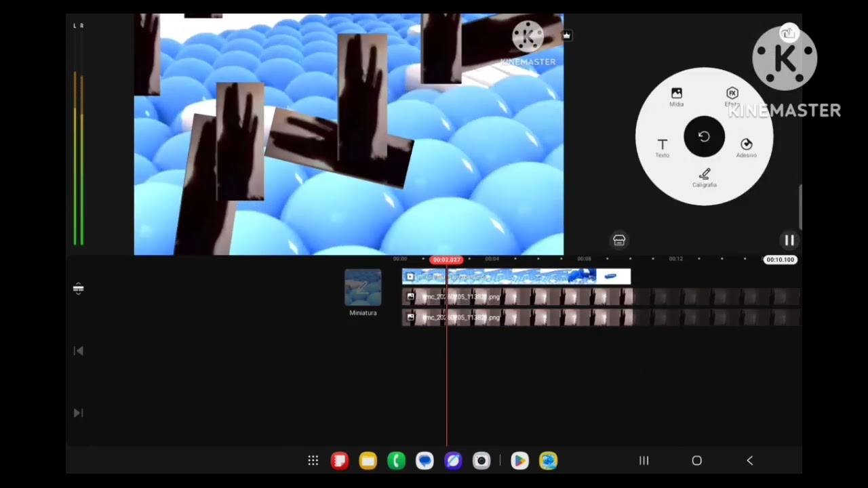Image resolution: width=868 pixels, height=488 pixels.
Task: Click the 00:04 mark on time ruler
Action: 492,259
